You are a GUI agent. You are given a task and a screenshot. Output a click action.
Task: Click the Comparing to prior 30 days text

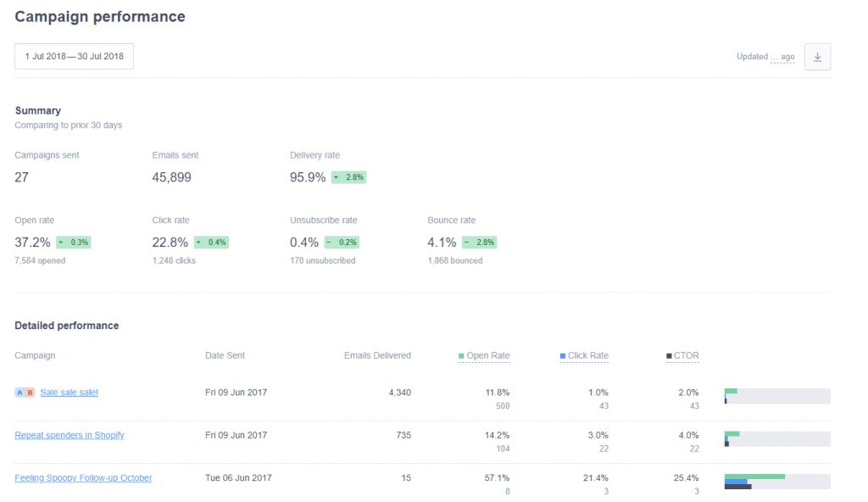(69, 126)
